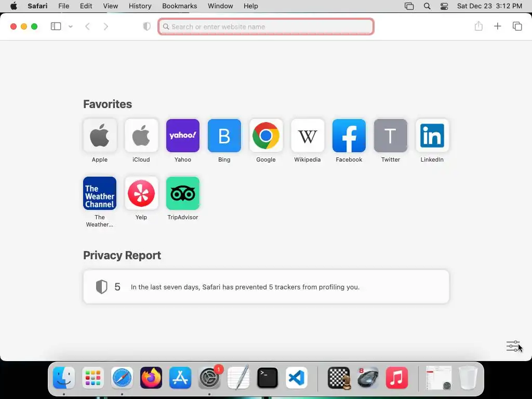Image resolution: width=532 pixels, height=399 pixels.
Task: Open the Yahoo favorite tile
Action: [182, 136]
